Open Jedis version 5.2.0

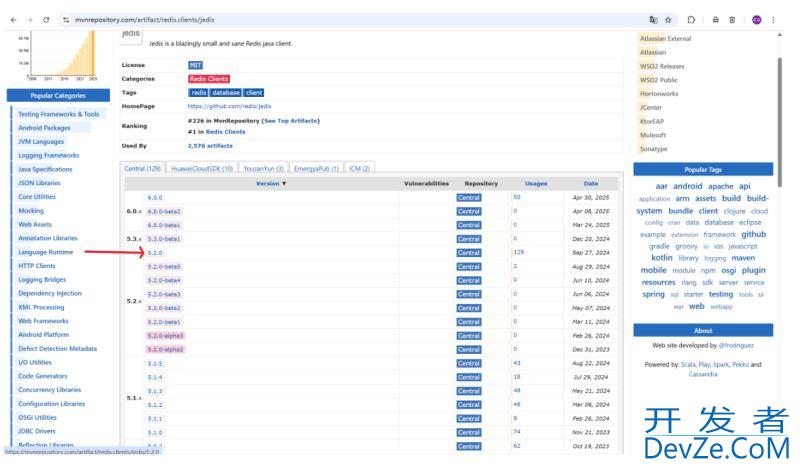pos(155,253)
